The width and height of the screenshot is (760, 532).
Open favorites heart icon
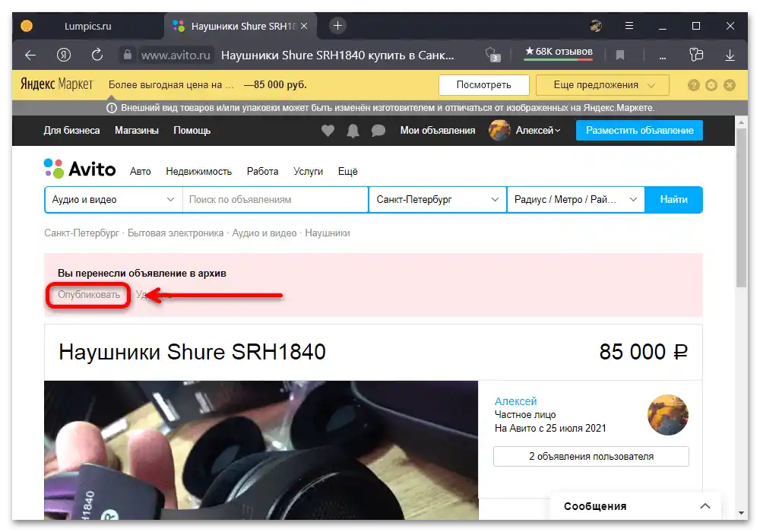(x=328, y=130)
